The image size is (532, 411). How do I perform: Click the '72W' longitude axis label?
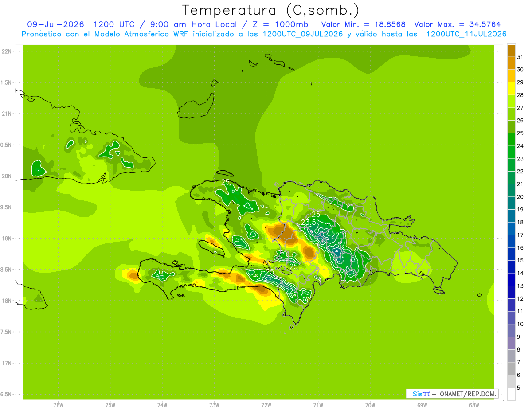point(266,405)
